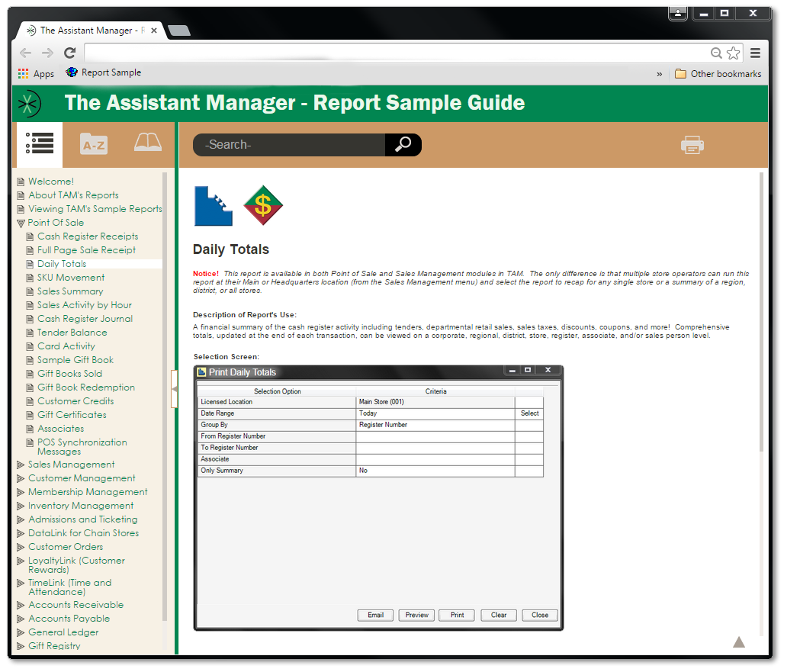Open the glossary book icon tab
The width and height of the screenshot is (800, 672).
148,143
